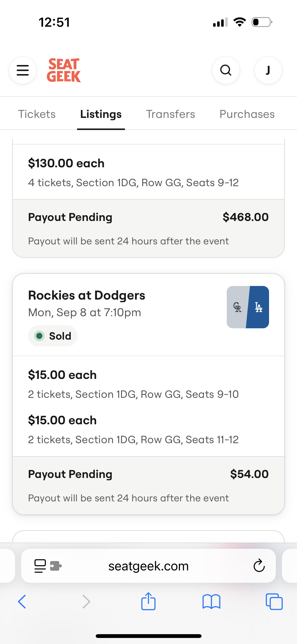Tap the Safari share icon
This screenshot has height=644, width=297.
(x=148, y=601)
